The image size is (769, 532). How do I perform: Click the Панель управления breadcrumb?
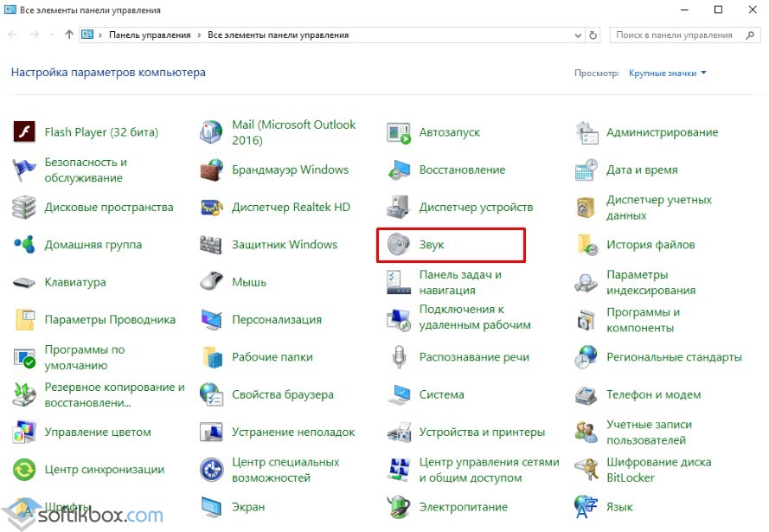150,35
